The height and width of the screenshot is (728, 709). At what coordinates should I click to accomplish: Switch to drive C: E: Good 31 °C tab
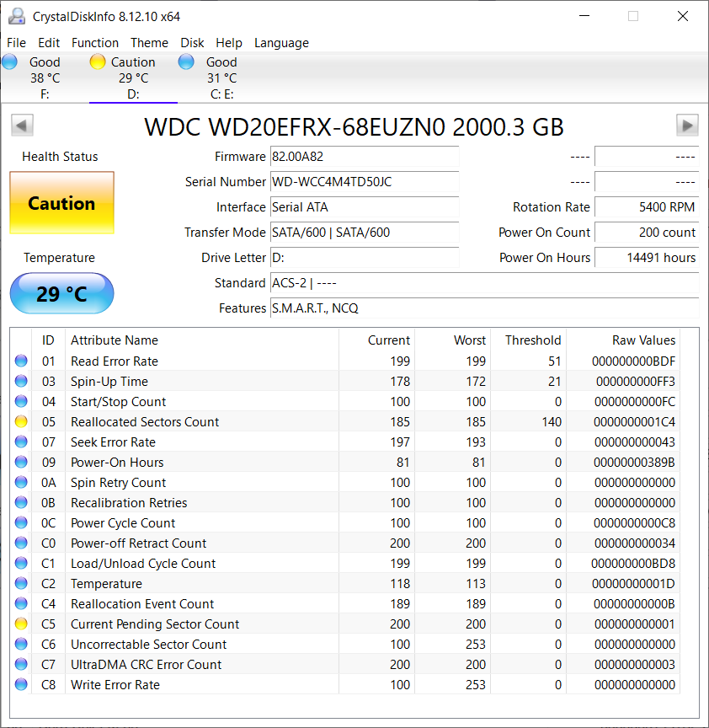pyautogui.click(x=221, y=78)
